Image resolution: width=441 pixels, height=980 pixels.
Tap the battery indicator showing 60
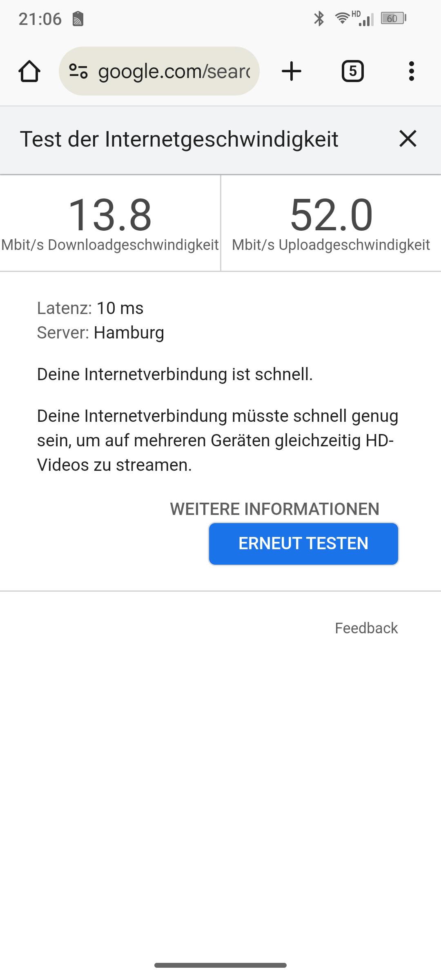pos(393,18)
